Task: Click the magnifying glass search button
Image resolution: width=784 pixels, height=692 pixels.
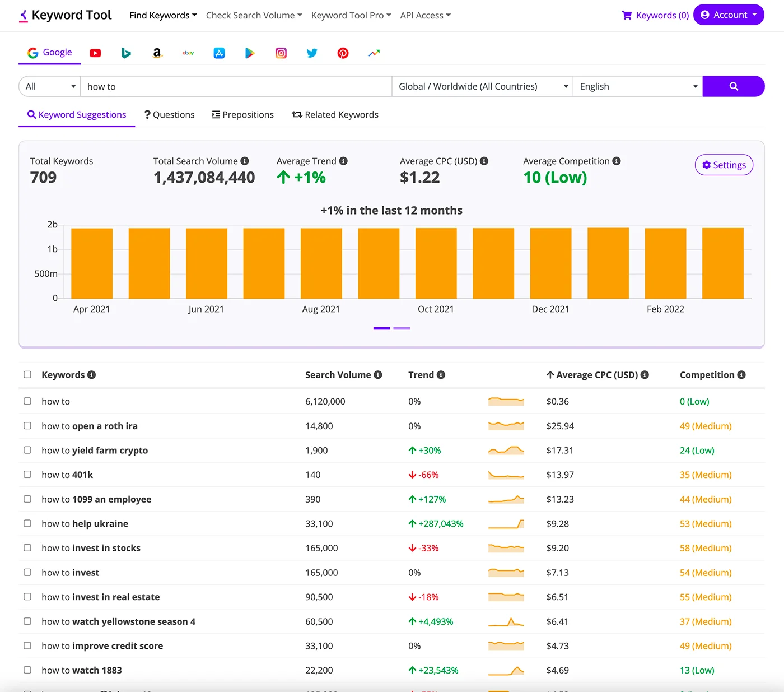Action: [x=734, y=86]
